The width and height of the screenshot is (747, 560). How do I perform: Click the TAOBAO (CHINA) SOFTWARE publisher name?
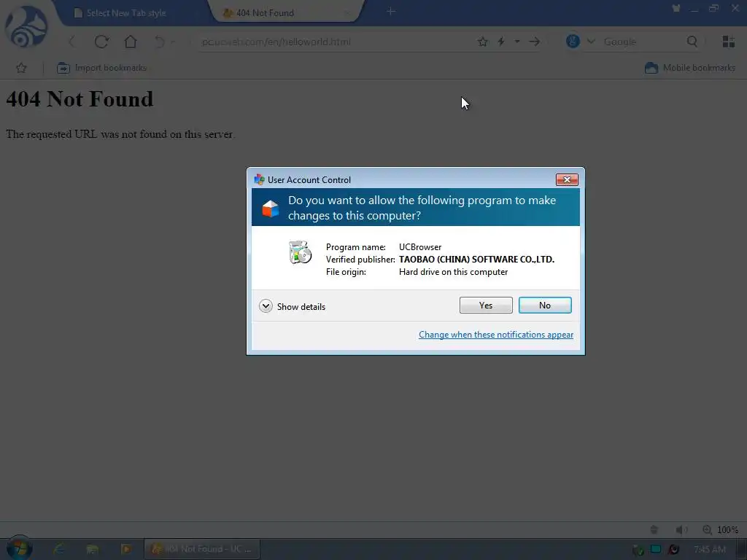476,260
